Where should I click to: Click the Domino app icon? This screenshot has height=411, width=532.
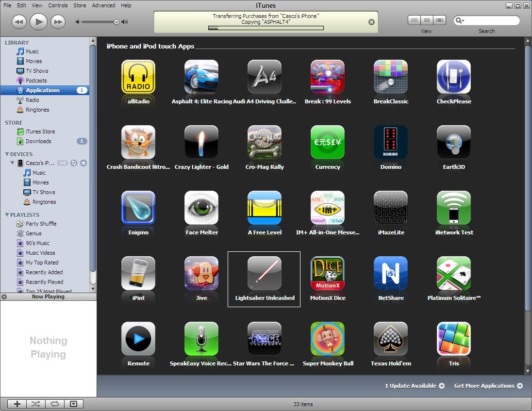point(391,142)
